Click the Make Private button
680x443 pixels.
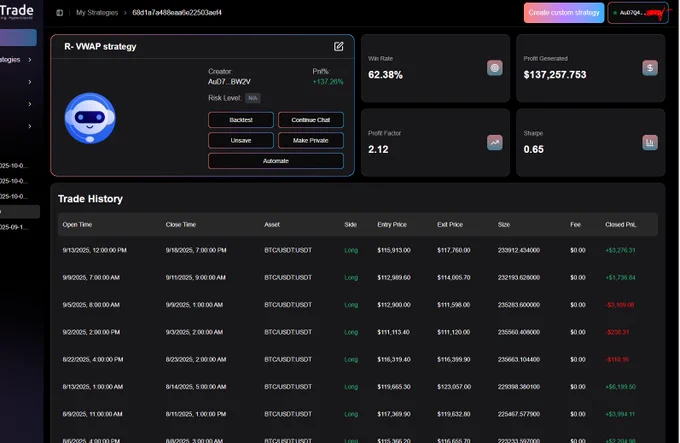pos(311,140)
